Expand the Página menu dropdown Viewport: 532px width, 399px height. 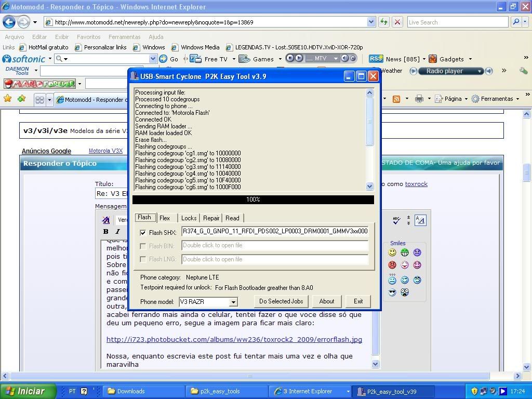pos(466,99)
